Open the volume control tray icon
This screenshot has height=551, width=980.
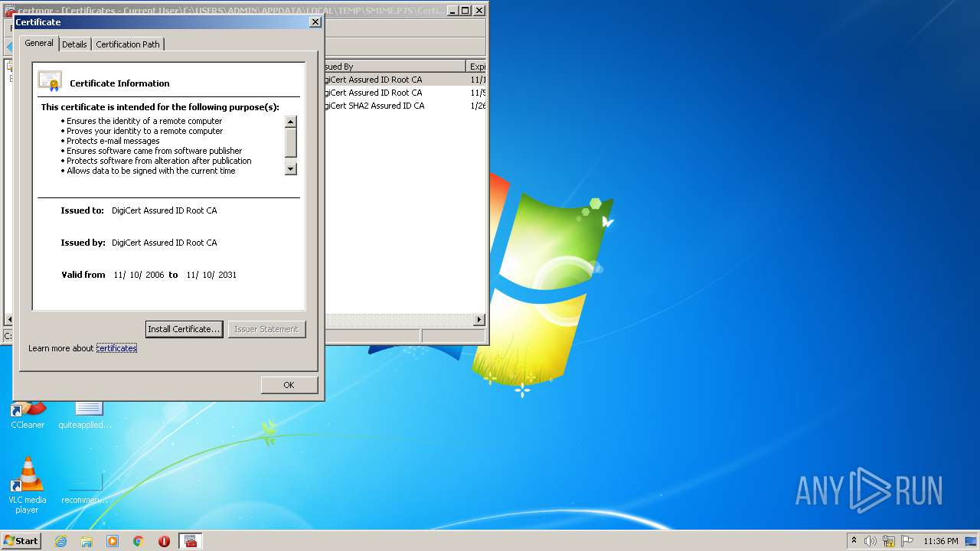click(871, 541)
